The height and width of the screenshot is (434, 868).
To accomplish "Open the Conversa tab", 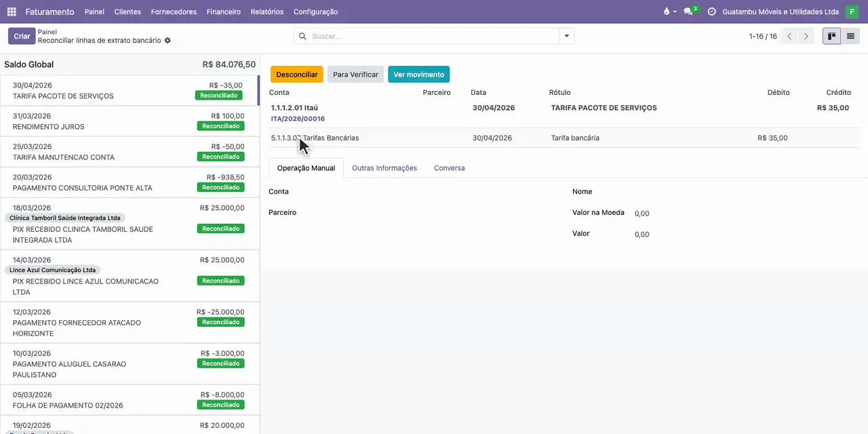I will (x=450, y=167).
